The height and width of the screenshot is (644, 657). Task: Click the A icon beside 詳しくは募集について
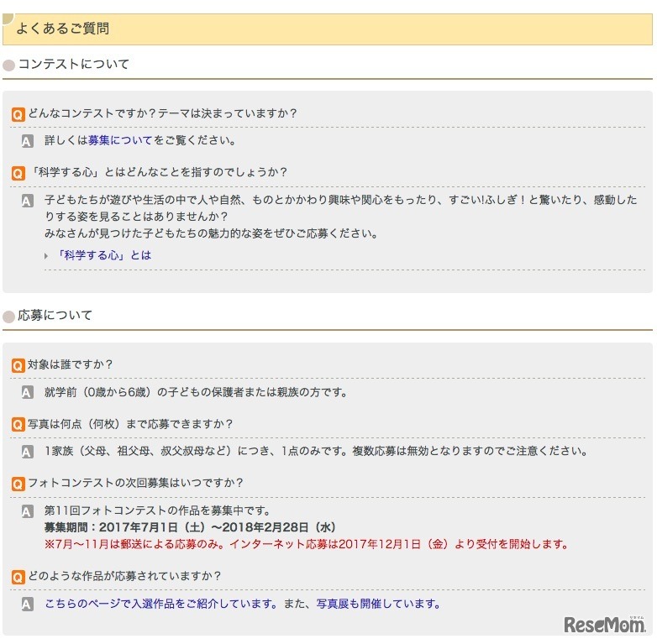click(x=28, y=141)
